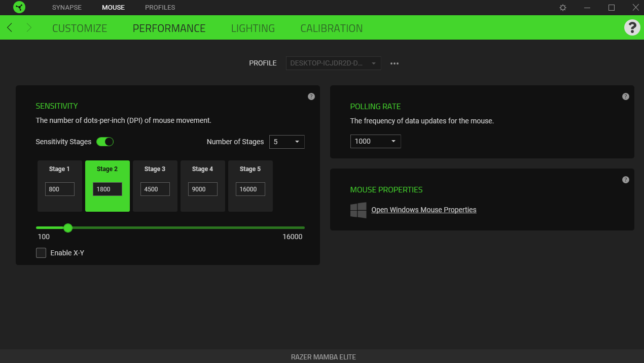Click the Stage 1 DPI input field

click(x=60, y=189)
